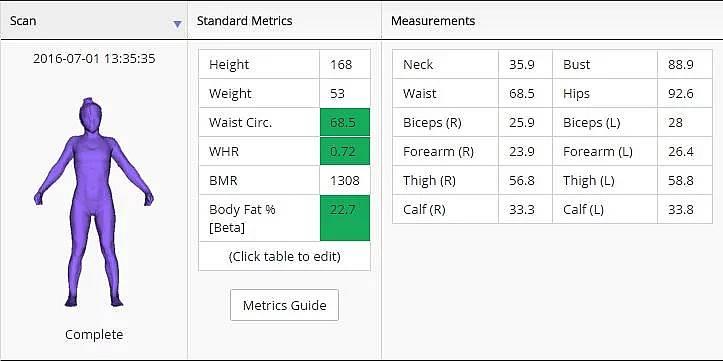
Task: Click the green Body Fat % 22.7 cell
Action: 345,218
